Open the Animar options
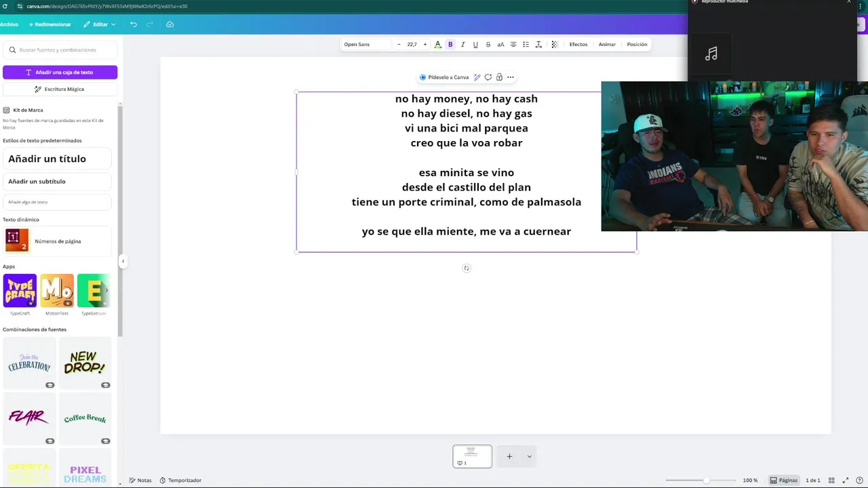Screen dimensions: 868x488 point(607,45)
